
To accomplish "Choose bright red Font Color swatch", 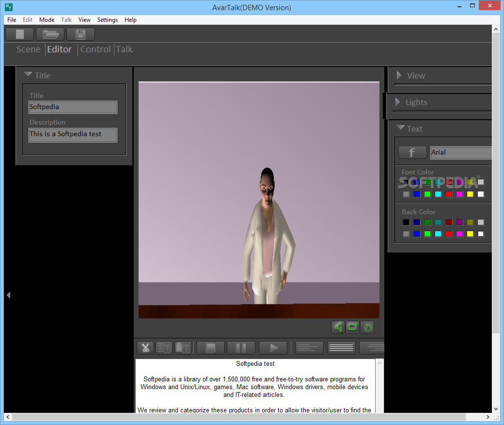I will (x=449, y=194).
